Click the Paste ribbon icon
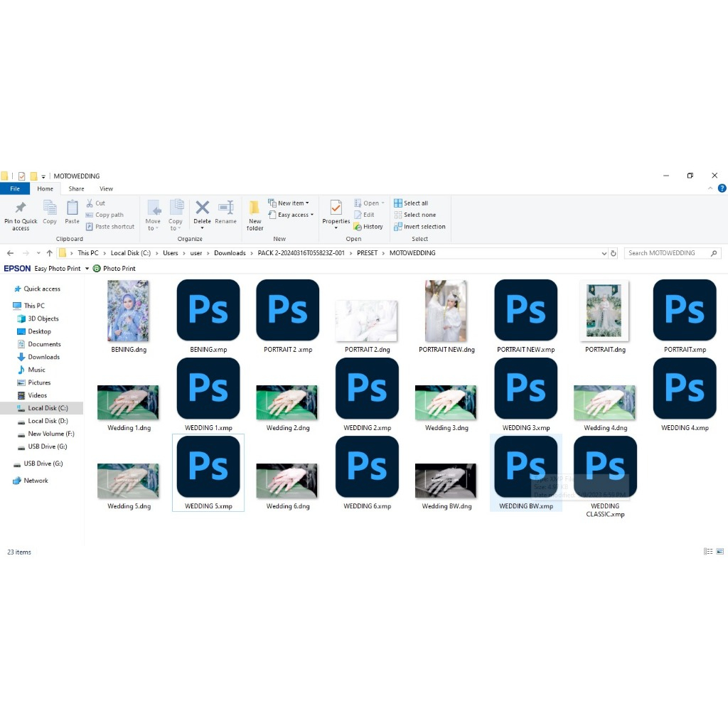 [72, 208]
